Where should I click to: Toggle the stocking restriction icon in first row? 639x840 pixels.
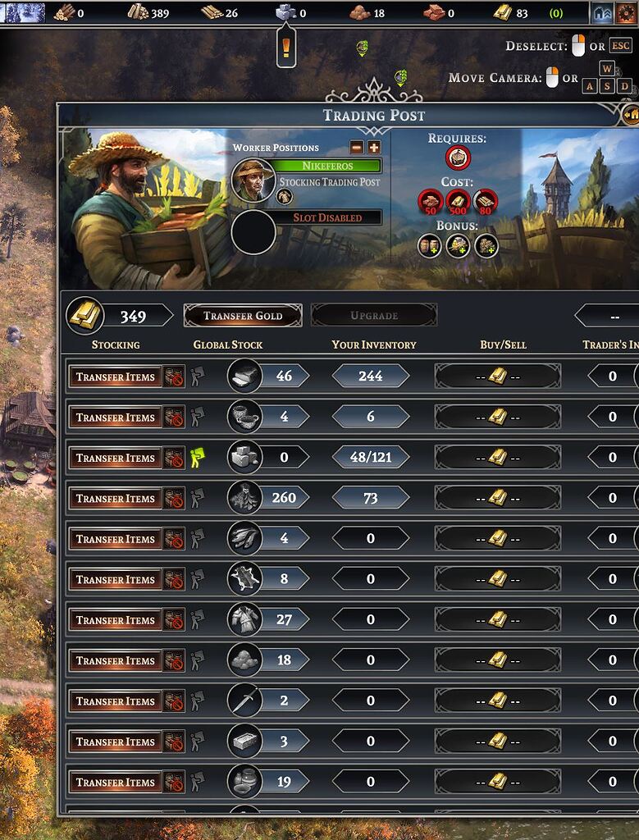click(174, 376)
